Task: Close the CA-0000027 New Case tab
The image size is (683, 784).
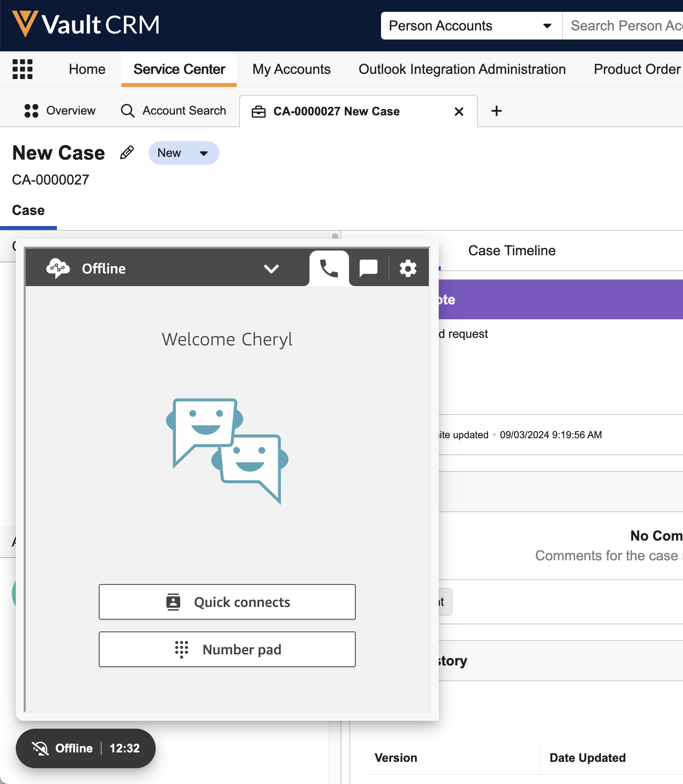Action: (459, 111)
